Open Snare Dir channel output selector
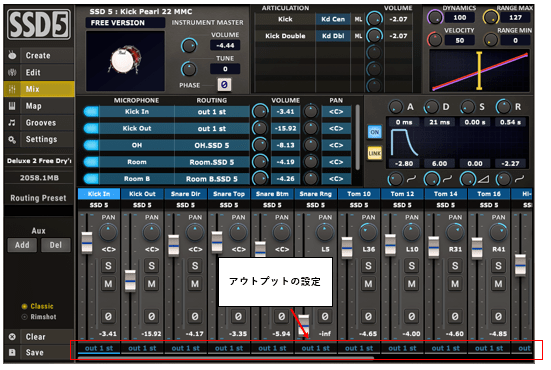Image resolution: width=551 pixels, height=370 pixels. point(186,348)
